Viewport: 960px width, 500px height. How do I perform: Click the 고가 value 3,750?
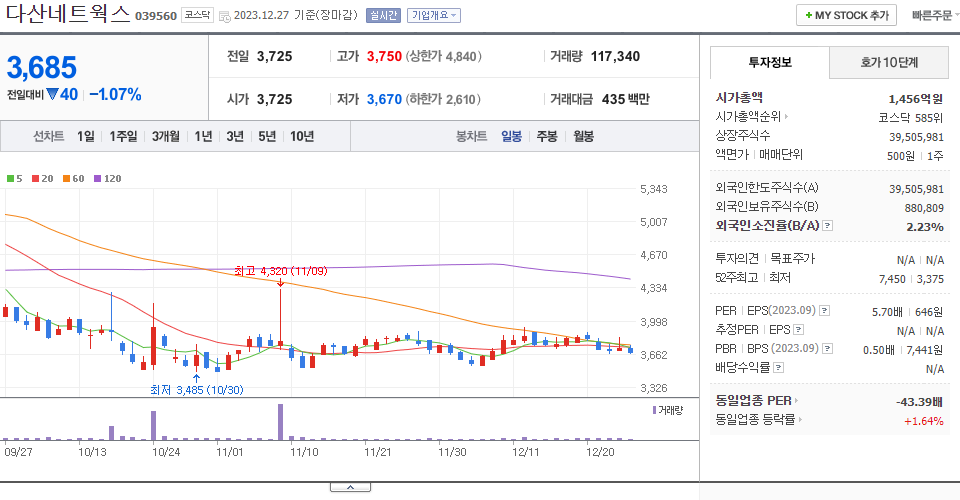click(384, 56)
